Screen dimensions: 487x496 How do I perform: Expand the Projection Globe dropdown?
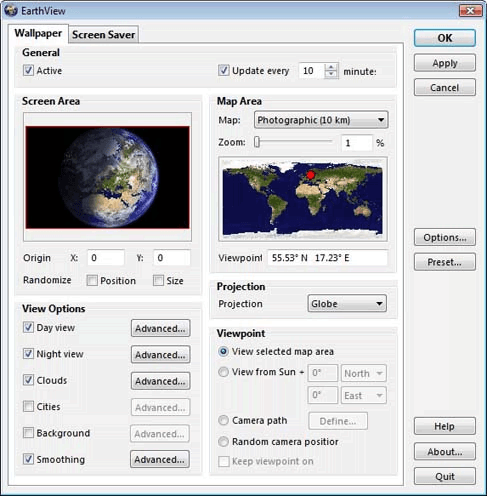click(x=347, y=304)
